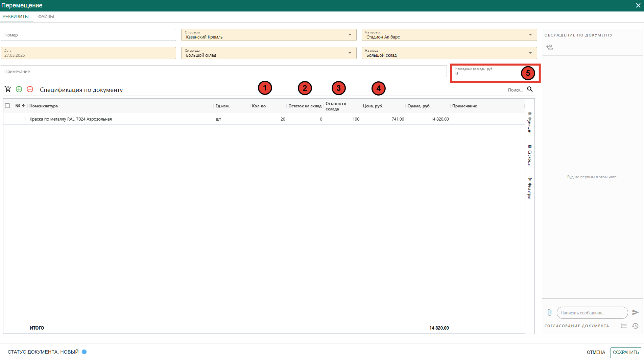Click the magnifier search icon in specification

(x=530, y=89)
